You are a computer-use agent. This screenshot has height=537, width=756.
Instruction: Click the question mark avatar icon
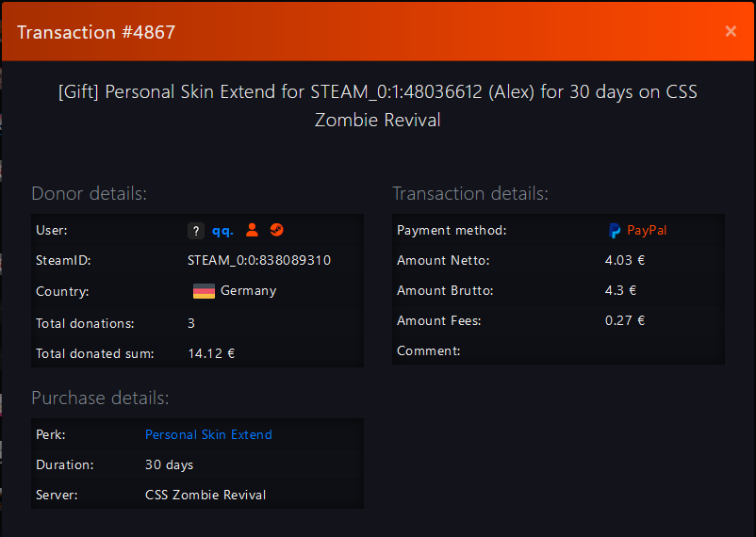point(196,231)
